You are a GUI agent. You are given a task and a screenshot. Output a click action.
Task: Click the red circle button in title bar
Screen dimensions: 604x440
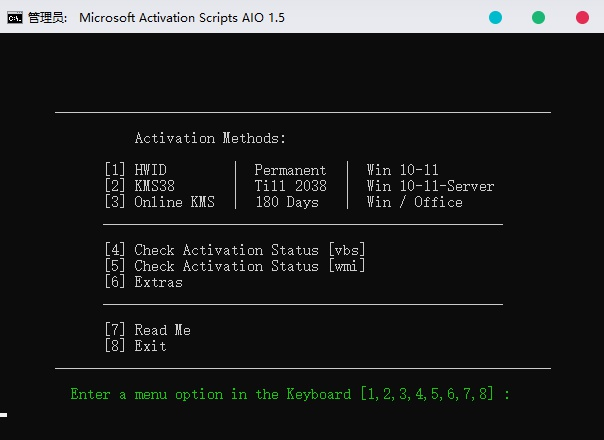coord(582,17)
